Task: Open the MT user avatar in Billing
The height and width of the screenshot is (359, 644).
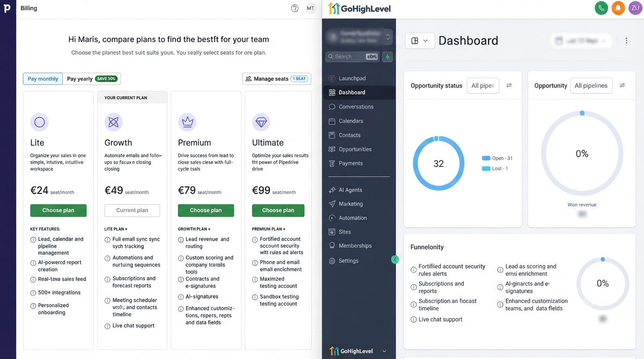Action: (x=311, y=8)
